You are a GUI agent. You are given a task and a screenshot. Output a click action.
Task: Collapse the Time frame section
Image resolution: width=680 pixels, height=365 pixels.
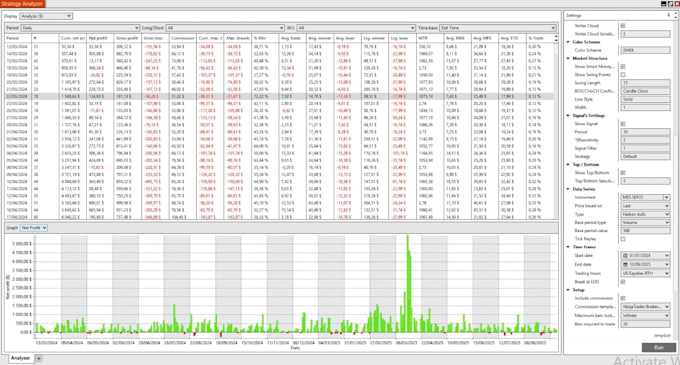pos(568,247)
